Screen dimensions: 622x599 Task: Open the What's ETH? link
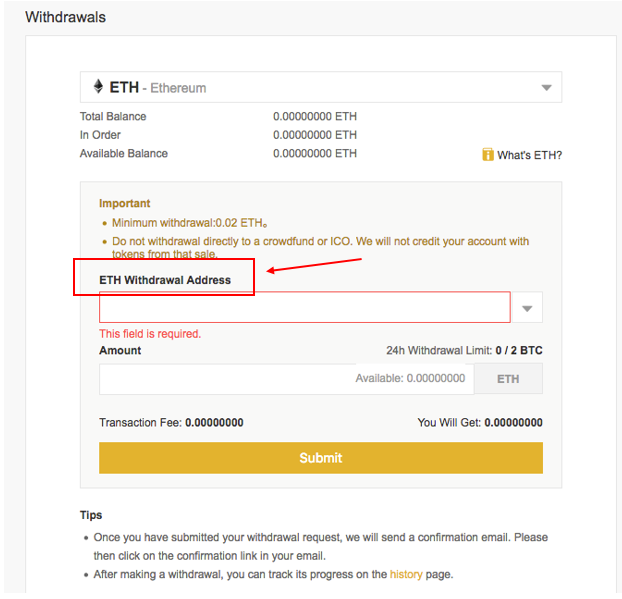click(x=529, y=155)
